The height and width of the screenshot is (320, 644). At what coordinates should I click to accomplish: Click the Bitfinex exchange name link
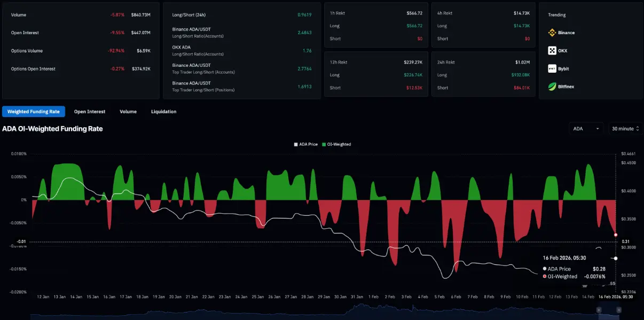(566, 87)
